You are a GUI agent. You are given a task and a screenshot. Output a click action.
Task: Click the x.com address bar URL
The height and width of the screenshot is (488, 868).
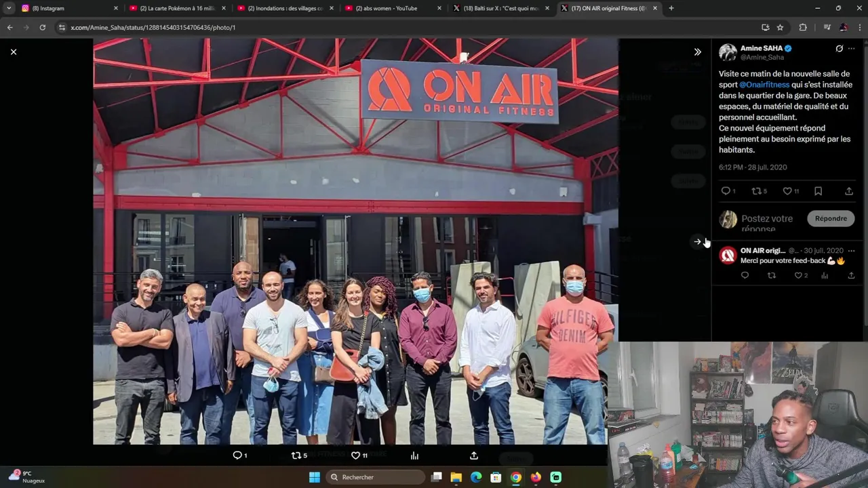[x=153, y=27]
